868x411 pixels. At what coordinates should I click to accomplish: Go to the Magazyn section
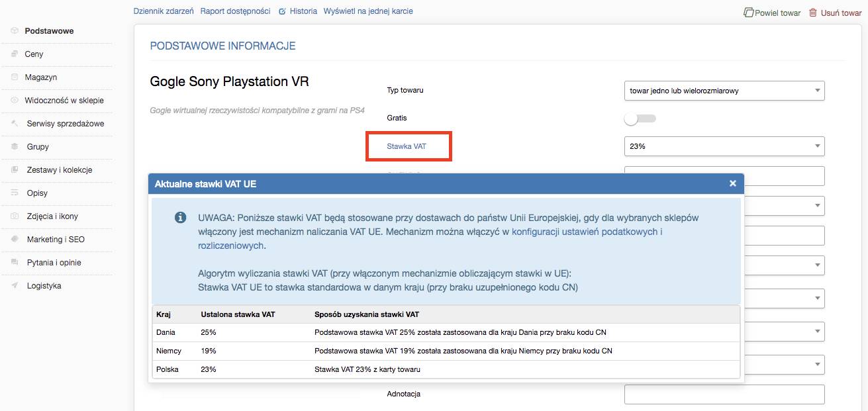41,77
